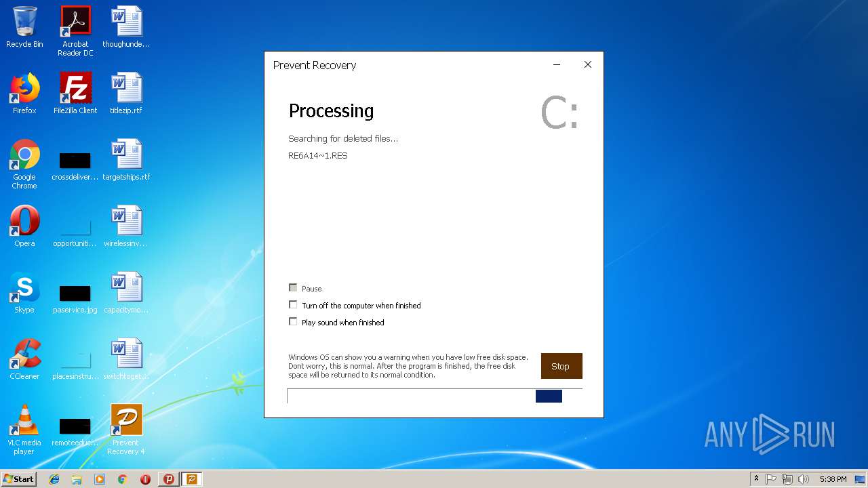Viewport: 868px width, 488px height.
Task: Click the C: drive label
Action: point(559,113)
